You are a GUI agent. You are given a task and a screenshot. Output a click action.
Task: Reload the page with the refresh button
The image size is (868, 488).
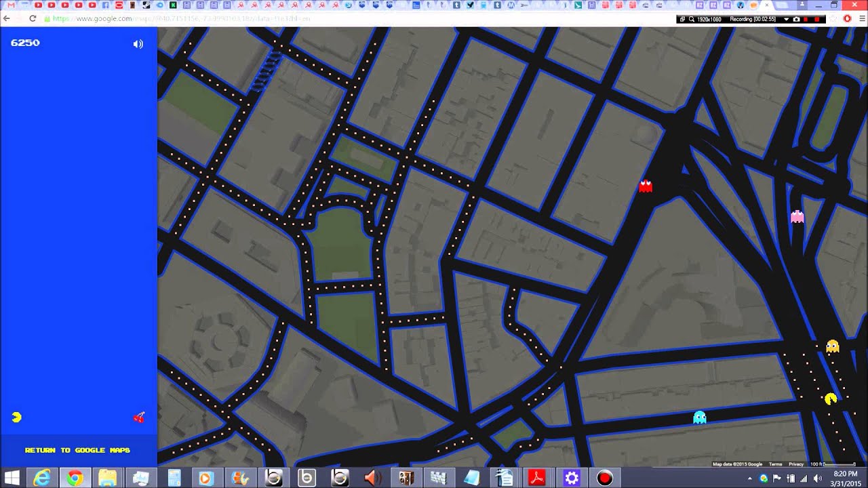(32, 18)
